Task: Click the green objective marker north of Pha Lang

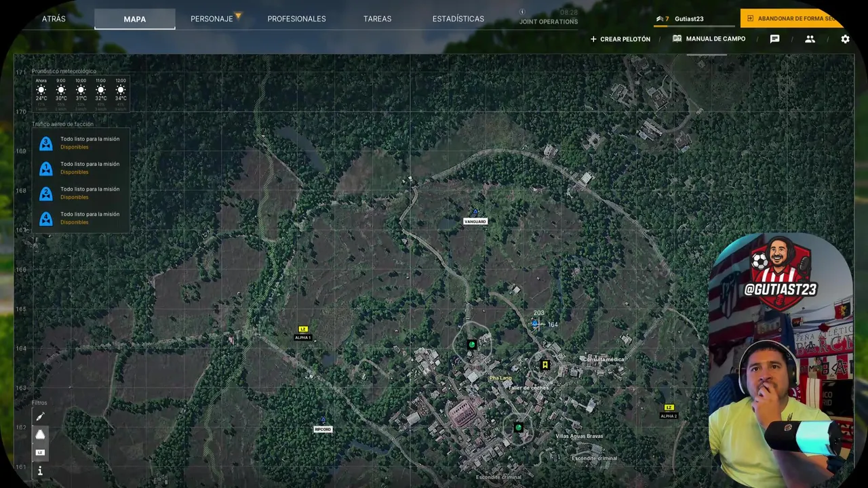Action: pos(472,344)
